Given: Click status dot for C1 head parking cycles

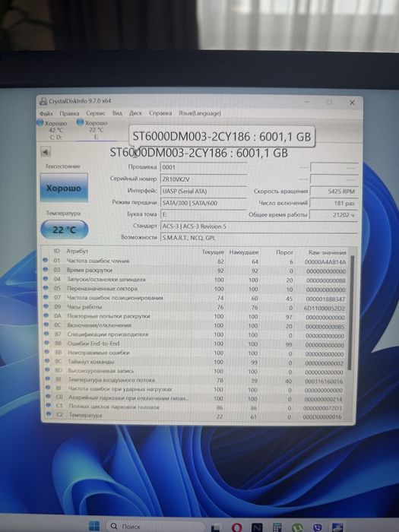Looking at the screenshot, I should coord(49,405).
